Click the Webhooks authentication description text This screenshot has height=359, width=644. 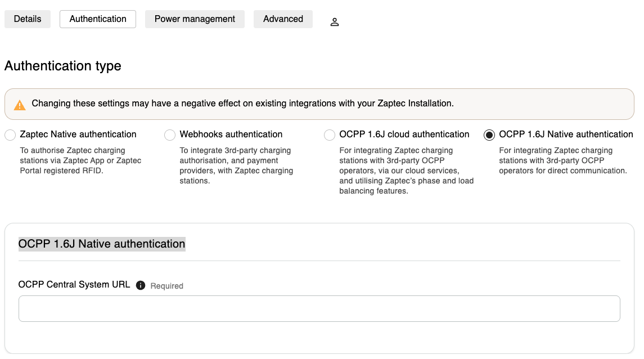pos(236,165)
